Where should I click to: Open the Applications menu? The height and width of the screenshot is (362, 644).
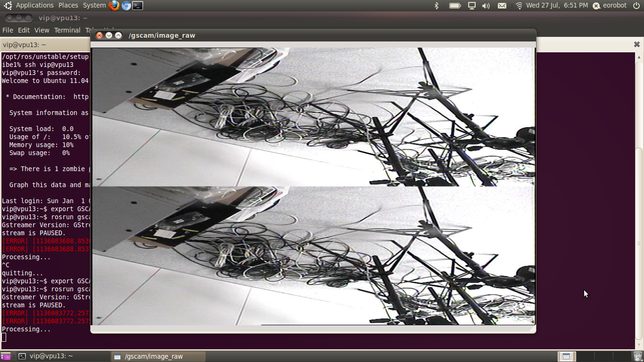tap(35, 5)
